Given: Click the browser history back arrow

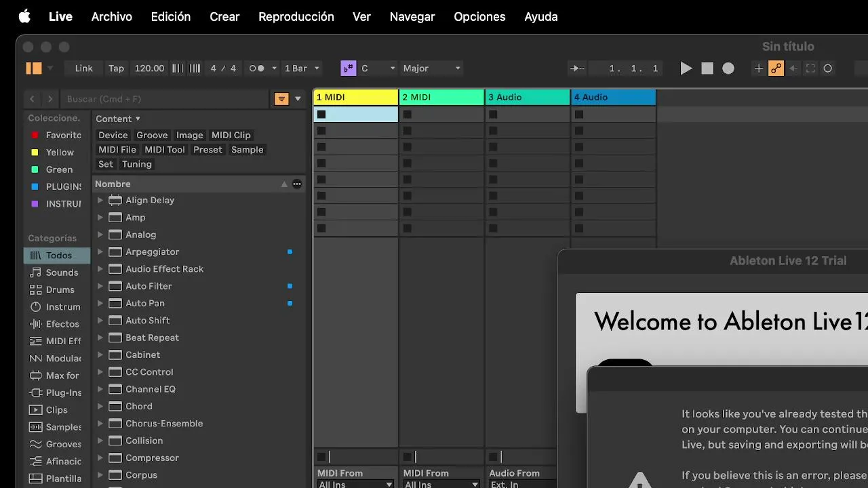Looking at the screenshot, I should (x=32, y=99).
